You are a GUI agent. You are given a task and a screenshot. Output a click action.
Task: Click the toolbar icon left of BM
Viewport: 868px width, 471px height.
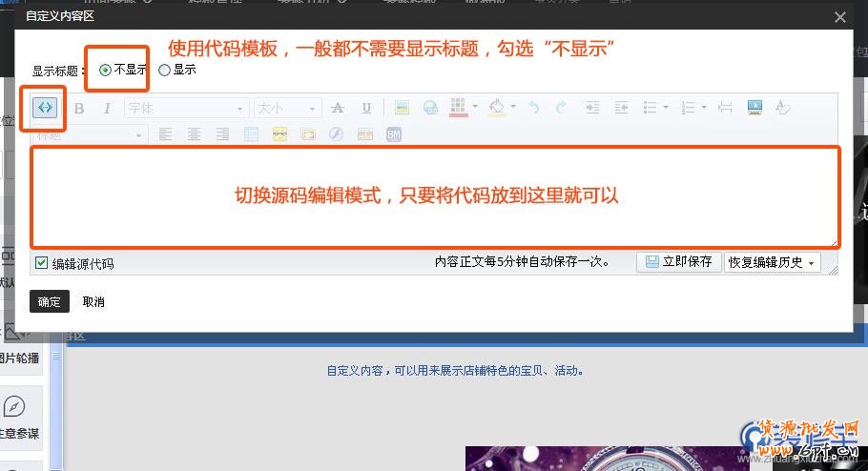[x=364, y=134]
